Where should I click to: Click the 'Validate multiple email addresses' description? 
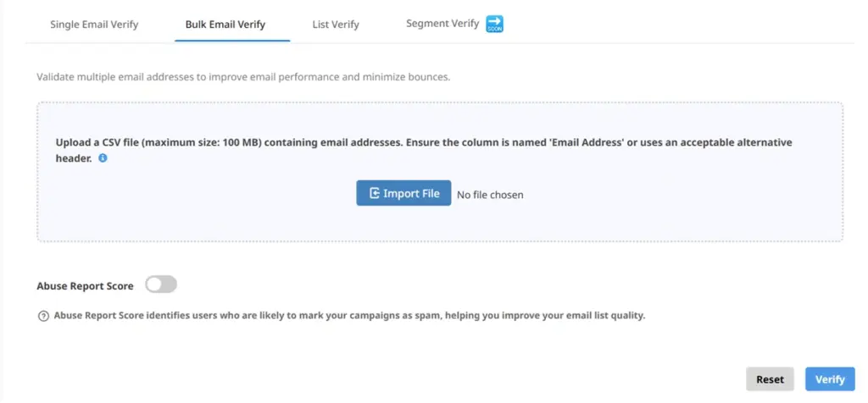click(x=243, y=77)
